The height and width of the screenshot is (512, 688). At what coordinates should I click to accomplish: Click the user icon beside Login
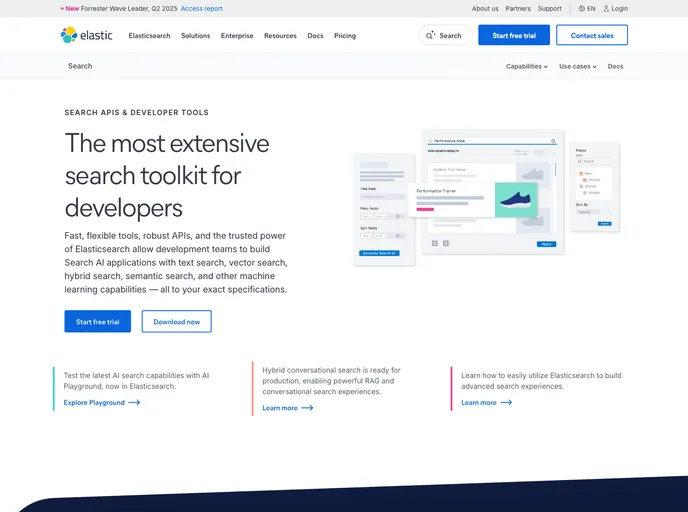[606, 8]
